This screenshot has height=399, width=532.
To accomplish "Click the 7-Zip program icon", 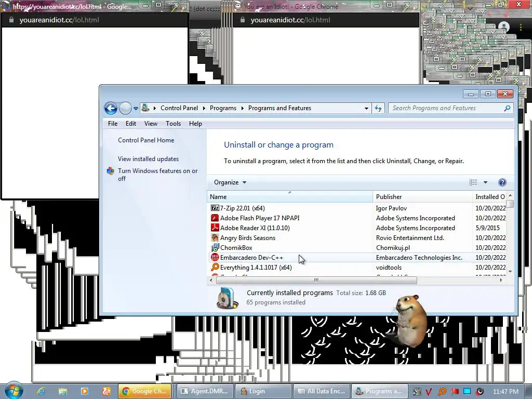I will (x=215, y=208).
